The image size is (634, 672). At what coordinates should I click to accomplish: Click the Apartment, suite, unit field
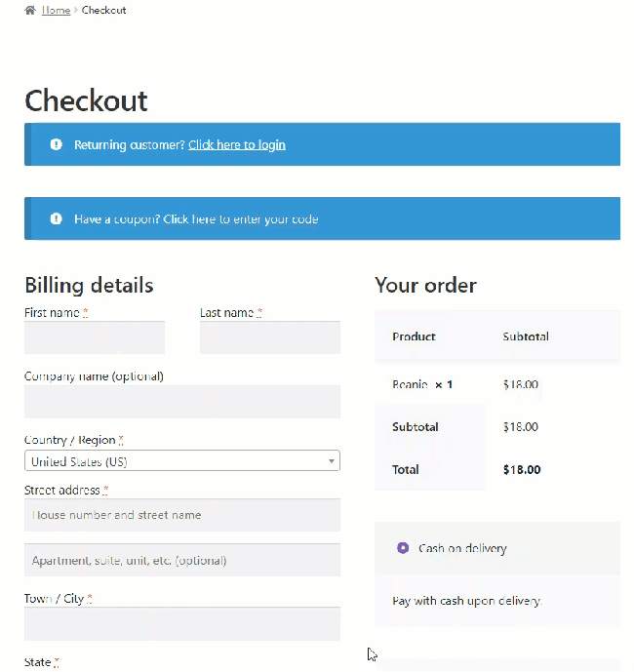pyautogui.click(x=182, y=561)
